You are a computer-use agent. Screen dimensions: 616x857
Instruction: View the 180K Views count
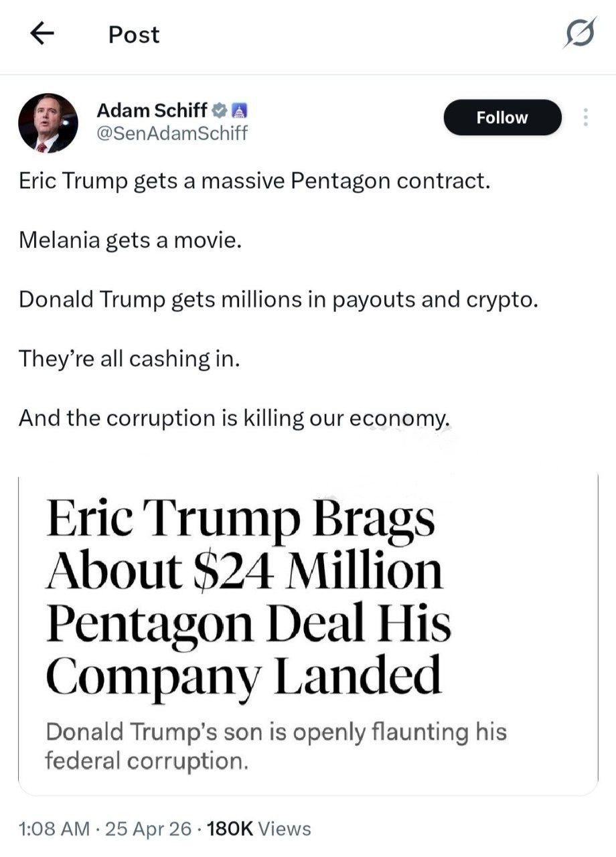coord(260,829)
